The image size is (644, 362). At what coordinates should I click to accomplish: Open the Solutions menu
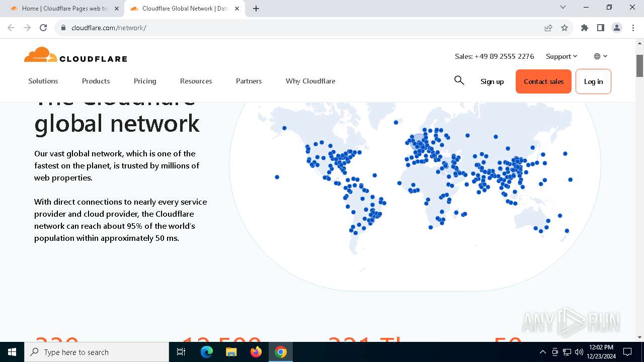coord(43,81)
